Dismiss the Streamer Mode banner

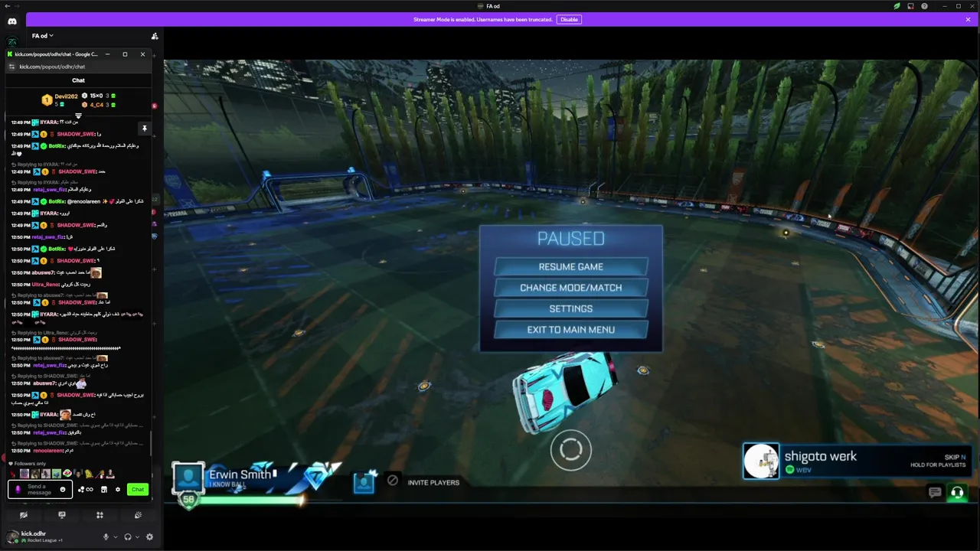tap(969, 19)
